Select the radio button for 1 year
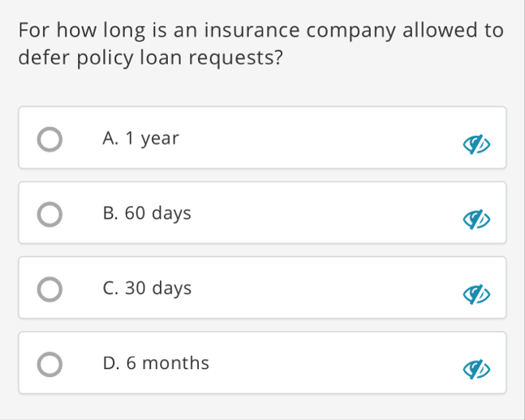This screenshot has height=420, width=525. pos(49,139)
